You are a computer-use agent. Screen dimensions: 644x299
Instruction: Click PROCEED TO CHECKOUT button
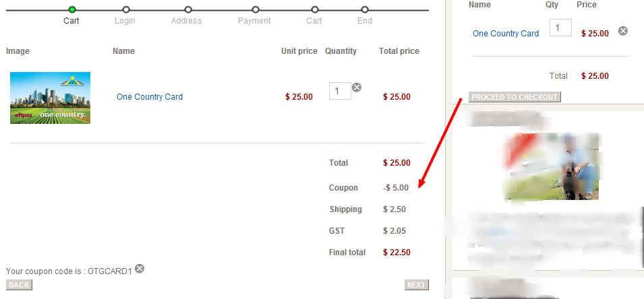click(x=515, y=97)
